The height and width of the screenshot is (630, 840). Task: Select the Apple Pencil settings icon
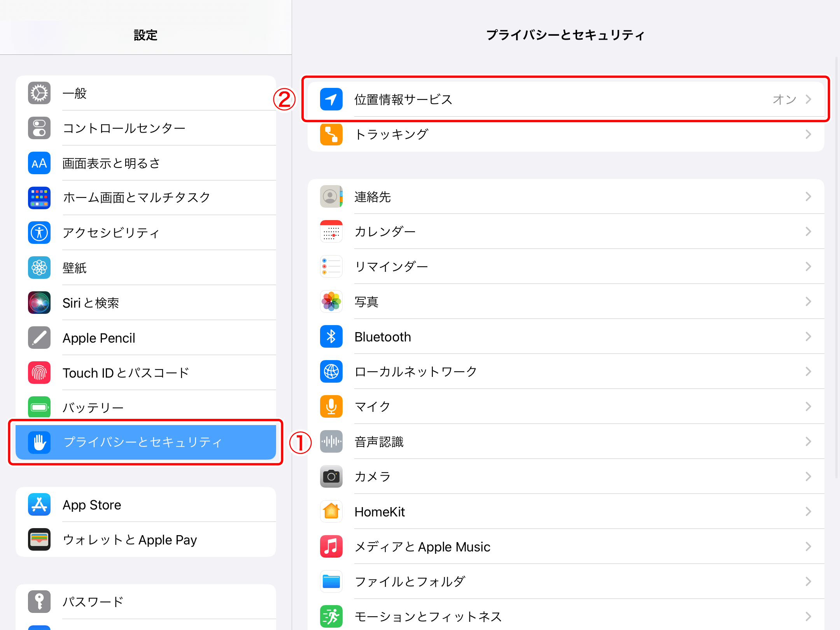pyautogui.click(x=39, y=338)
